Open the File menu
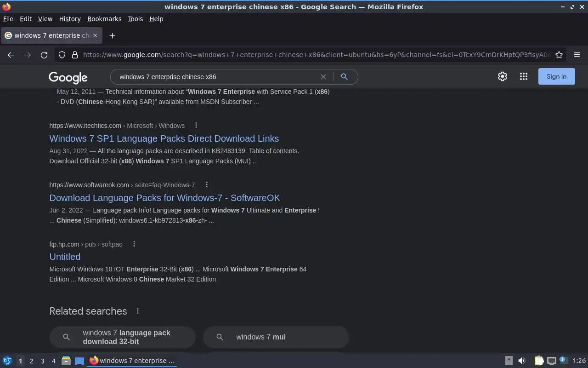This screenshot has width=588, height=368. pyautogui.click(x=8, y=19)
